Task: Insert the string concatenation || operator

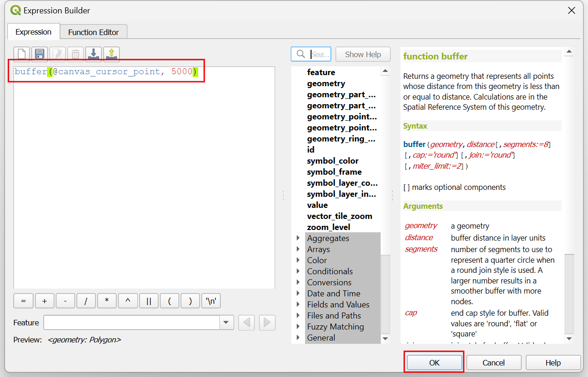Action: click(149, 301)
